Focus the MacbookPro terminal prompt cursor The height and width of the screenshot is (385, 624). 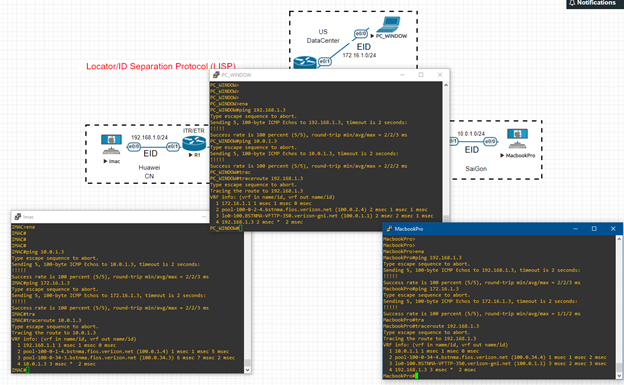[416, 375]
